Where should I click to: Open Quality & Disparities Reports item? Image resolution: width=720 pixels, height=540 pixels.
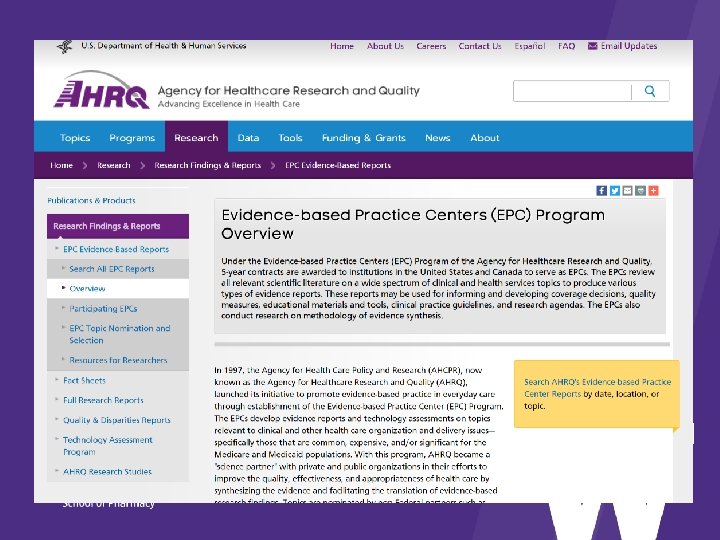tap(117, 420)
